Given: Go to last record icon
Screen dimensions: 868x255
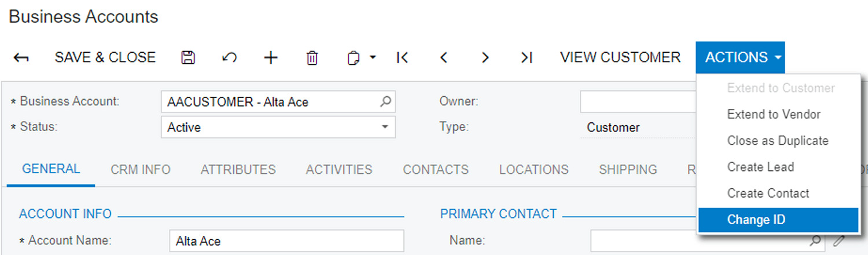Looking at the screenshot, I should click(527, 57).
